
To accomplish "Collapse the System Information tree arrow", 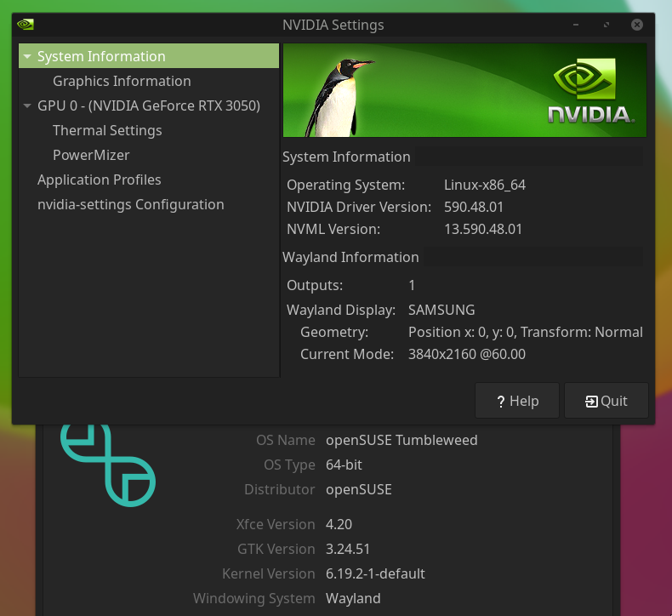I will pos(27,57).
